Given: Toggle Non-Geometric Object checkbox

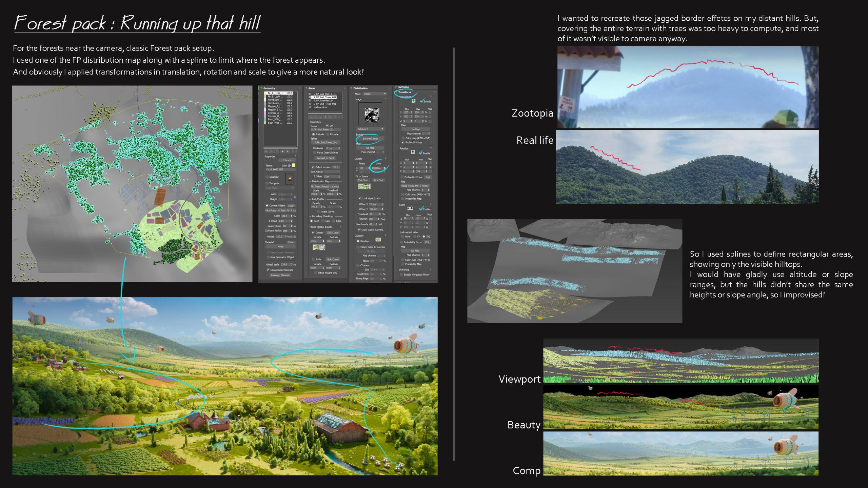Looking at the screenshot, I should click(x=268, y=257).
